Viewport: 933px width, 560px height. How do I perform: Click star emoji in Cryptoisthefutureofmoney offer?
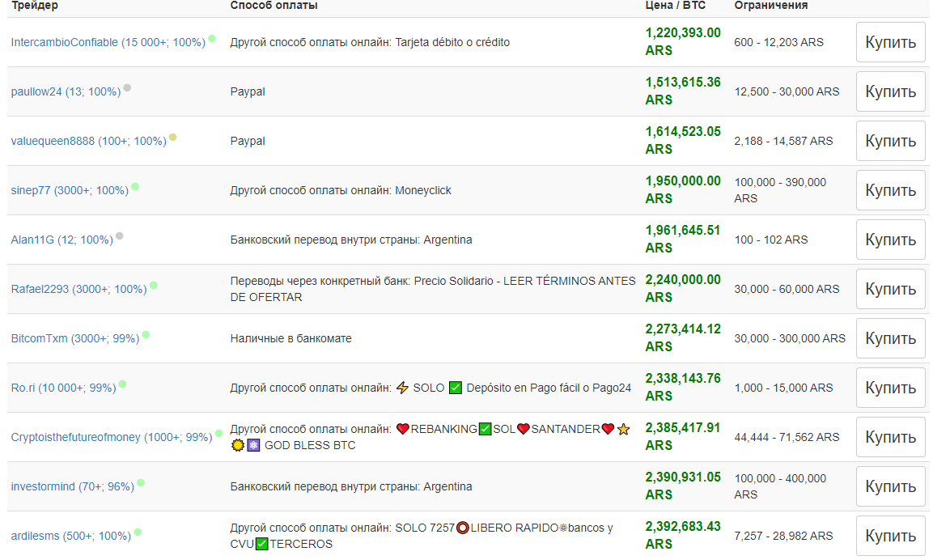(623, 430)
